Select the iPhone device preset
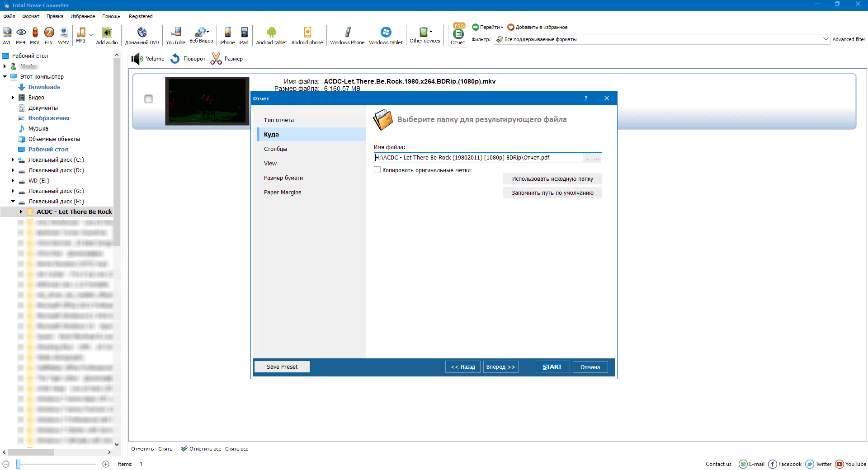The width and height of the screenshot is (868, 470). click(x=227, y=36)
